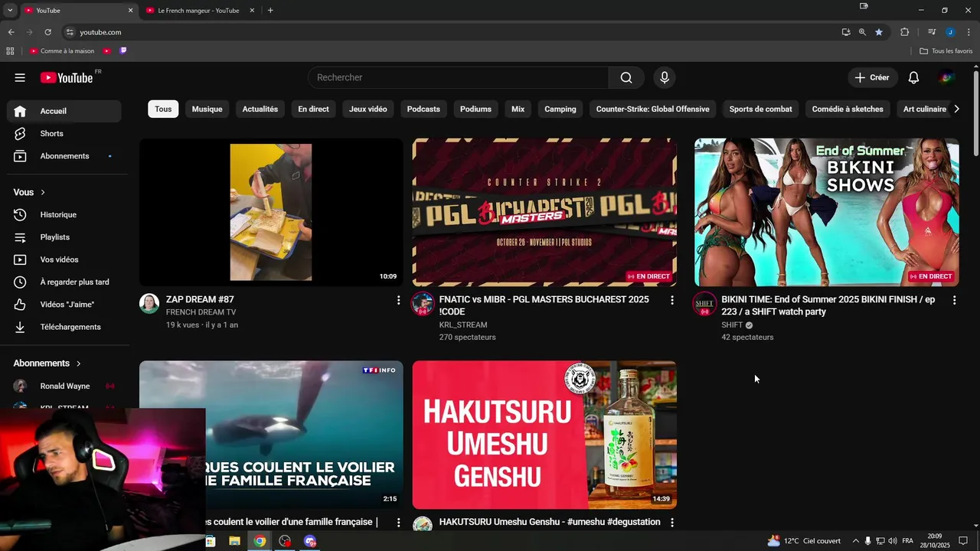Select the Musique filter chip
The height and width of the screenshot is (551, 980).
click(207, 109)
